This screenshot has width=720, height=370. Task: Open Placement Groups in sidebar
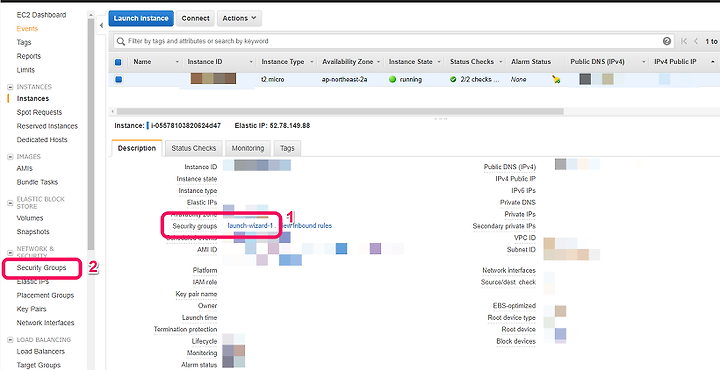[x=45, y=295]
